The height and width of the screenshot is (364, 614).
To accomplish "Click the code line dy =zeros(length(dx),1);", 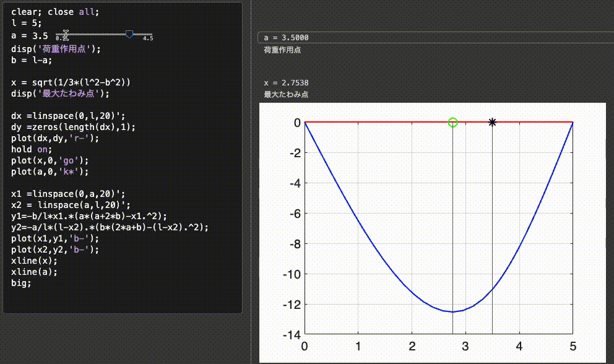I will pos(73,127).
